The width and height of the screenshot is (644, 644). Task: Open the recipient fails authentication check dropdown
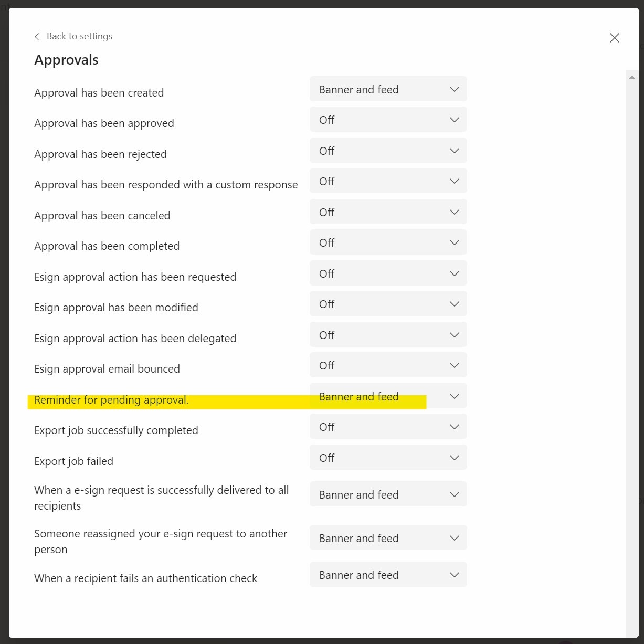(x=388, y=575)
